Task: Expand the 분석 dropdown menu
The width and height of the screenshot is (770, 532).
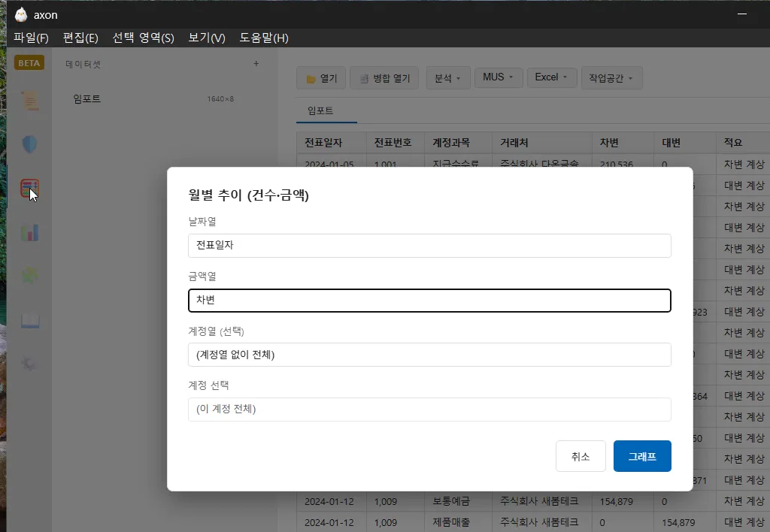Action: click(x=448, y=78)
